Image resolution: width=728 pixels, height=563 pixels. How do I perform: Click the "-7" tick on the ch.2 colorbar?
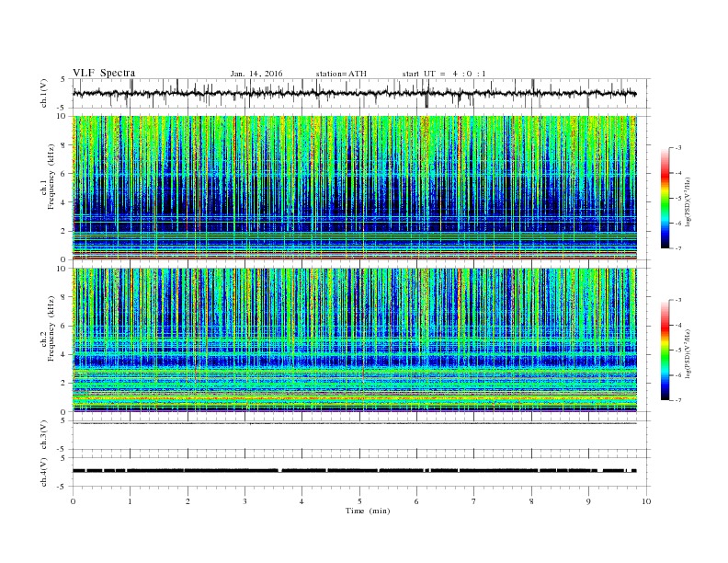(678, 400)
